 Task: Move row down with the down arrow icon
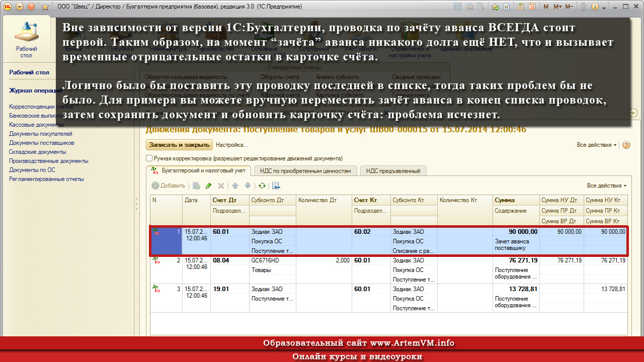(248, 186)
